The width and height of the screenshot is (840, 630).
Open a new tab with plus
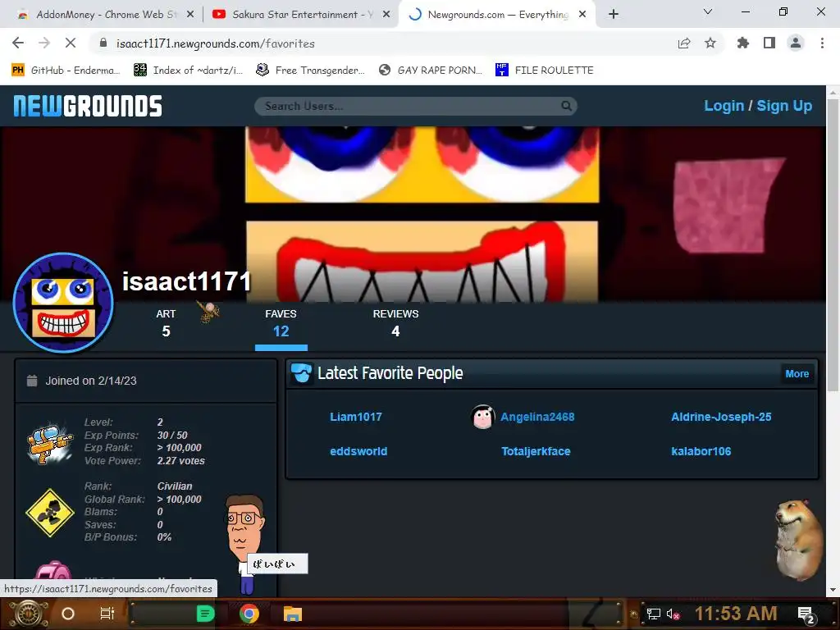614,15
